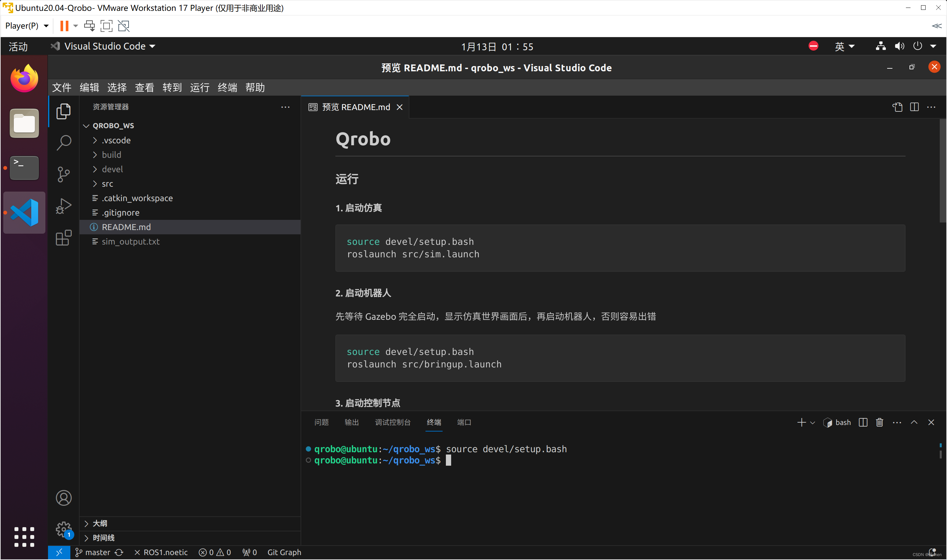Screen dimensions: 947x560
Task: Click the remote window indicator in status bar
Action: (x=59, y=552)
